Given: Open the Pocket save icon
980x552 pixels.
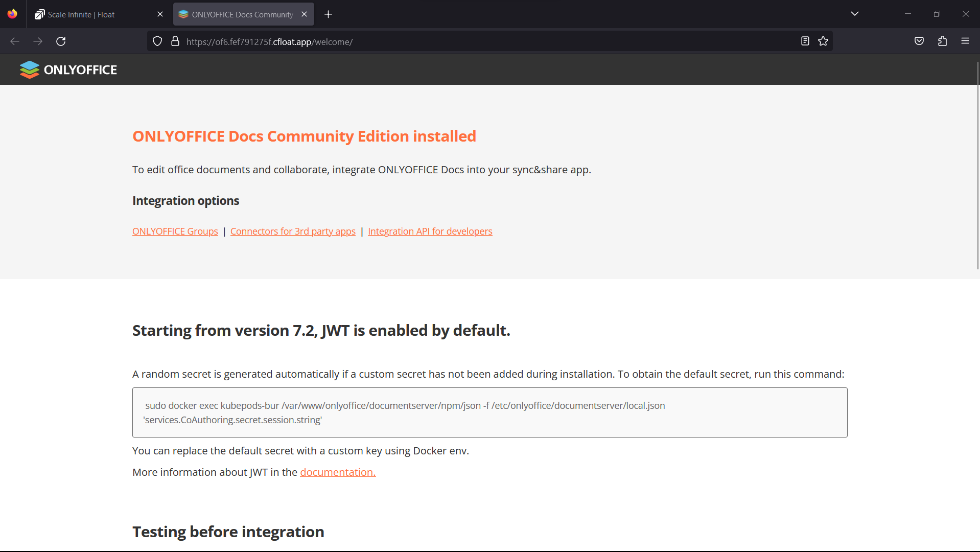Looking at the screenshot, I should pos(919,41).
